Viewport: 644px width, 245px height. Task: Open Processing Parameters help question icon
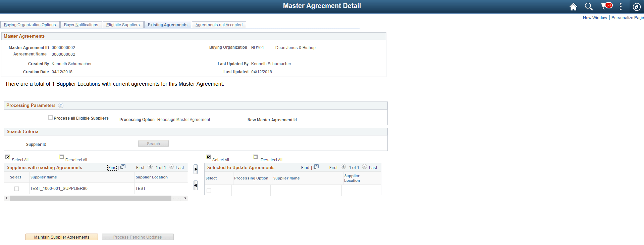61,106
